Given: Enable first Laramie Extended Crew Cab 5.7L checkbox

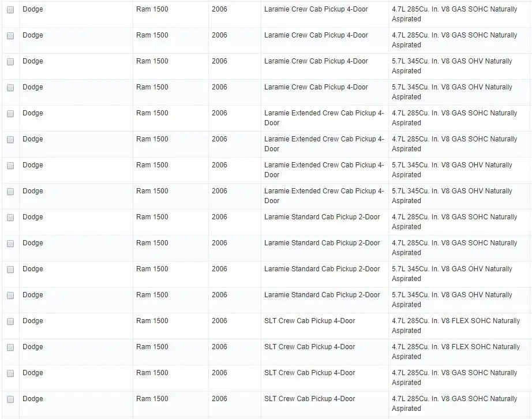Looking at the screenshot, I should click(x=10, y=166).
